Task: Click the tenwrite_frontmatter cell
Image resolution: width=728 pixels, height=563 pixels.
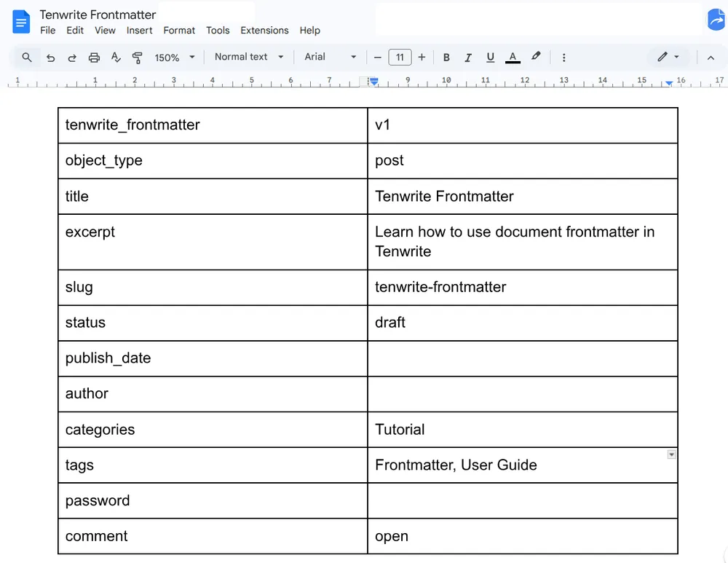Action: coord(213,125)
